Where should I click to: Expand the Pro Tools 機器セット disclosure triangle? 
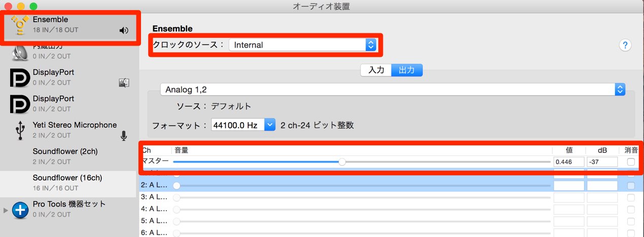tap(6, 210)
